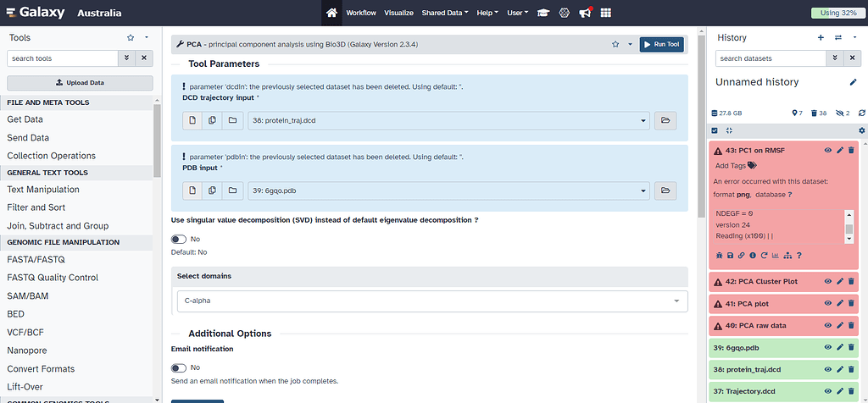The width and height of the screenshot is (868, 403).
Task: Rename Unnamed history with pencil icon
Action: pos(854,82)
